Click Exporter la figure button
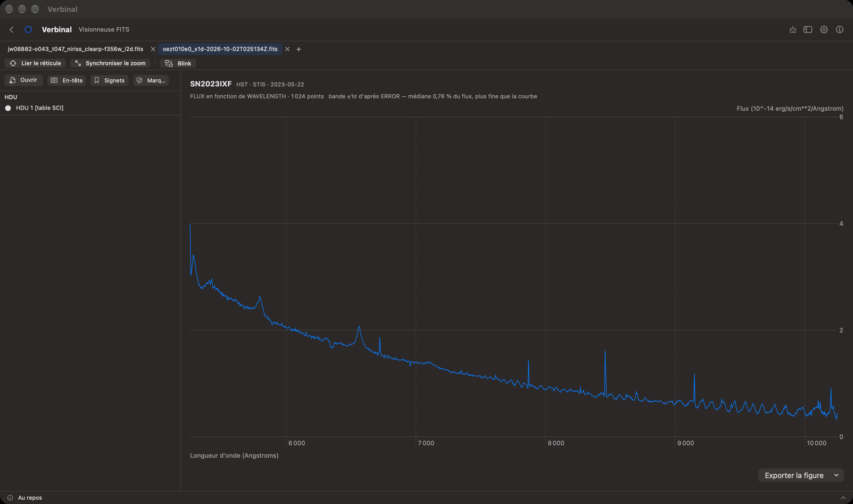 click(x=794, y=475)
